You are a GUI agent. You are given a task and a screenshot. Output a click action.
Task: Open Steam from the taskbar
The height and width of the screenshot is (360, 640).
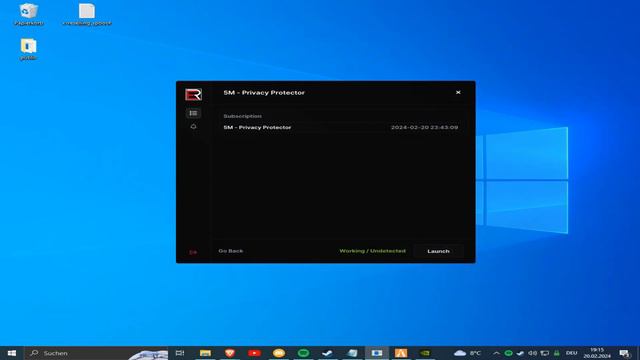tap(327, 353)
